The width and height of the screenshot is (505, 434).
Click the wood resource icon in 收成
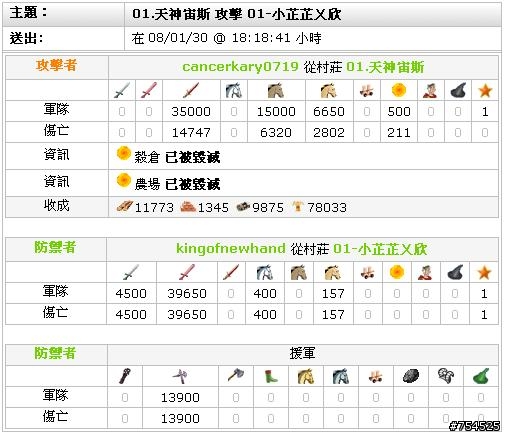(125, 206)
